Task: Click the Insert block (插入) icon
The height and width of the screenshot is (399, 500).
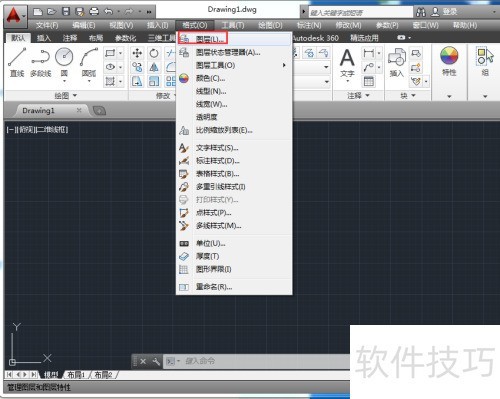Action: point(396,63)
